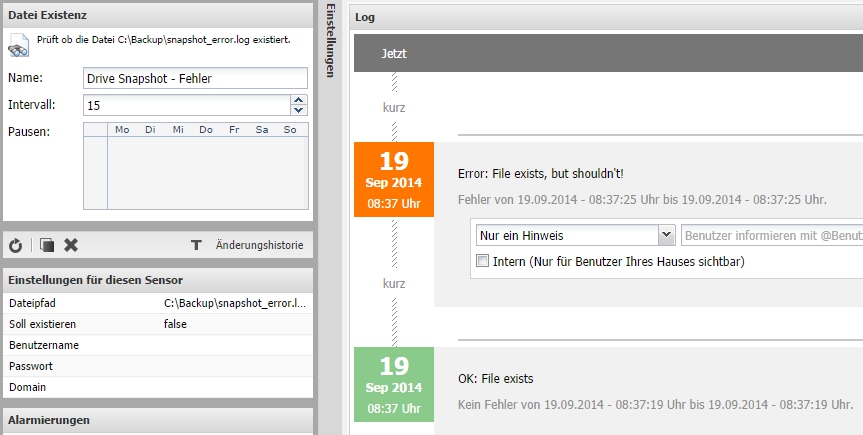Open the Einstellungen vertical tab

330,40
